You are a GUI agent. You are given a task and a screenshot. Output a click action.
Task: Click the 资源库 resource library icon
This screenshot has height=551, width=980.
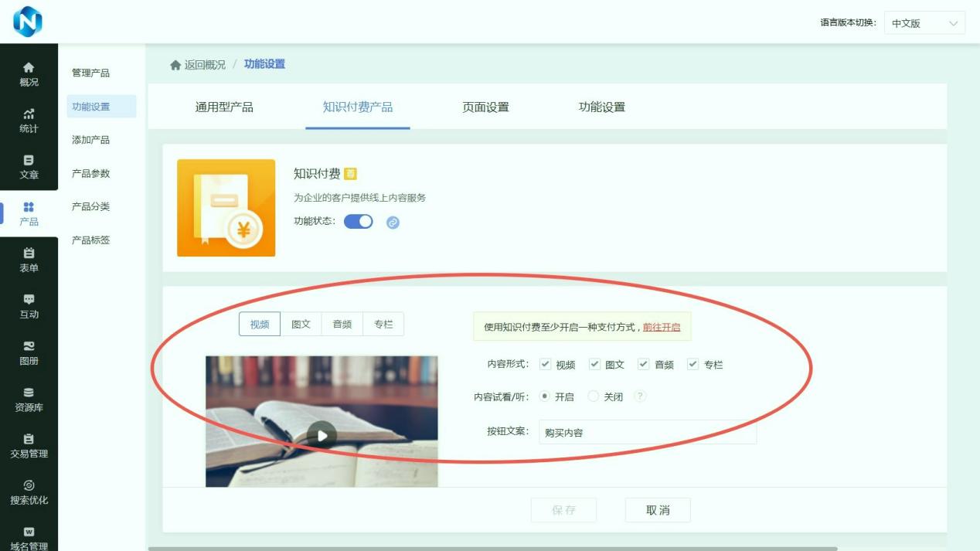(x=29, y=393)
